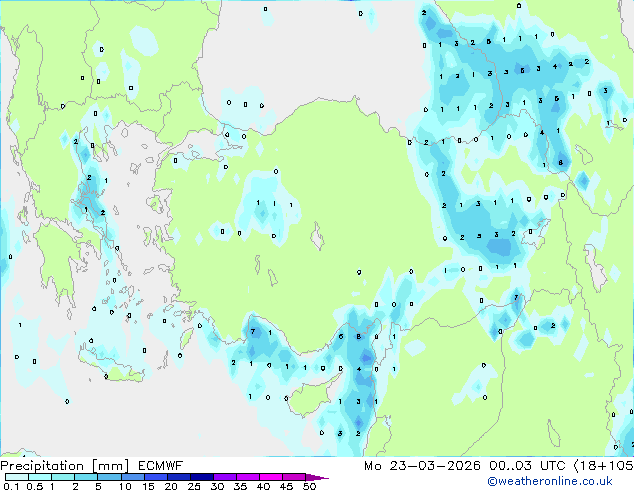Select the '23-03-2026' date text
This screenshot has width=634, height=490.
435,466
